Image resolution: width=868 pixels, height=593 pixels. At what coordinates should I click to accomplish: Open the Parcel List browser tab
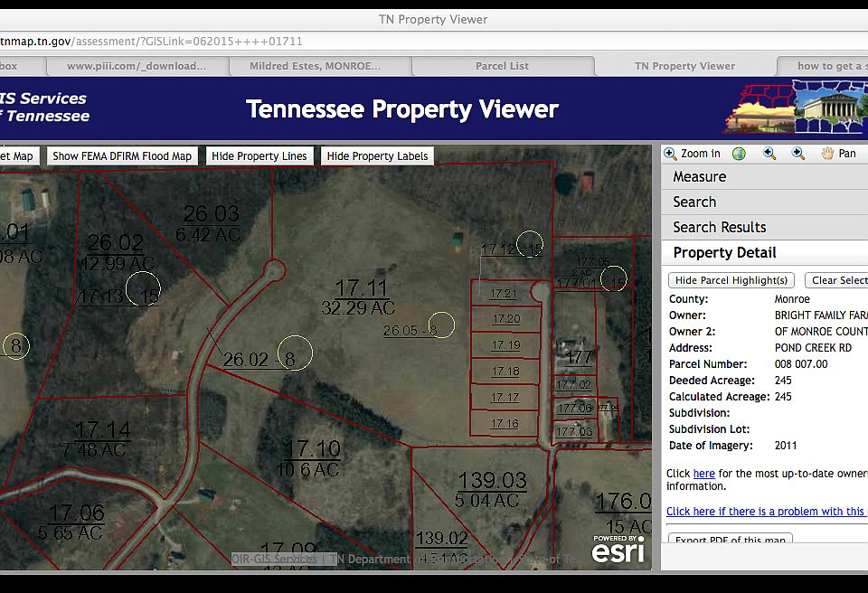coord(502,66)
